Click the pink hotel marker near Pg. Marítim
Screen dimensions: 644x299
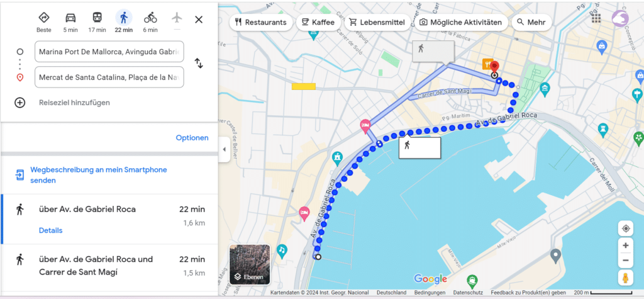point(365,125)
